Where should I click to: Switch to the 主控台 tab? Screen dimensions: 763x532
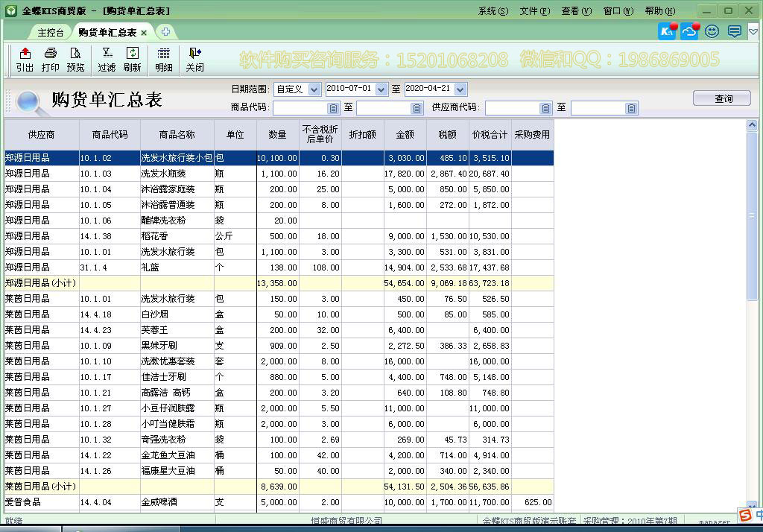point(49,32)
